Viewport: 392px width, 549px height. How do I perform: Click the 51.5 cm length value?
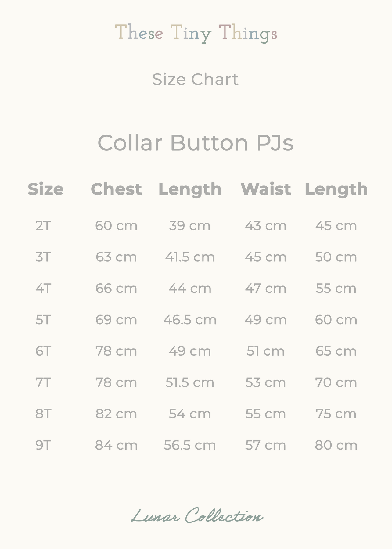tap(190, 383)
